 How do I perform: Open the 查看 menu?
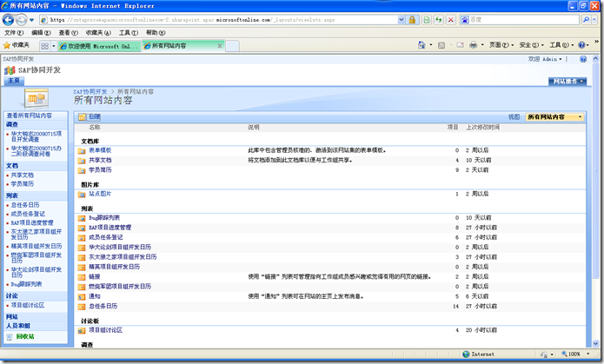(68, 33)
